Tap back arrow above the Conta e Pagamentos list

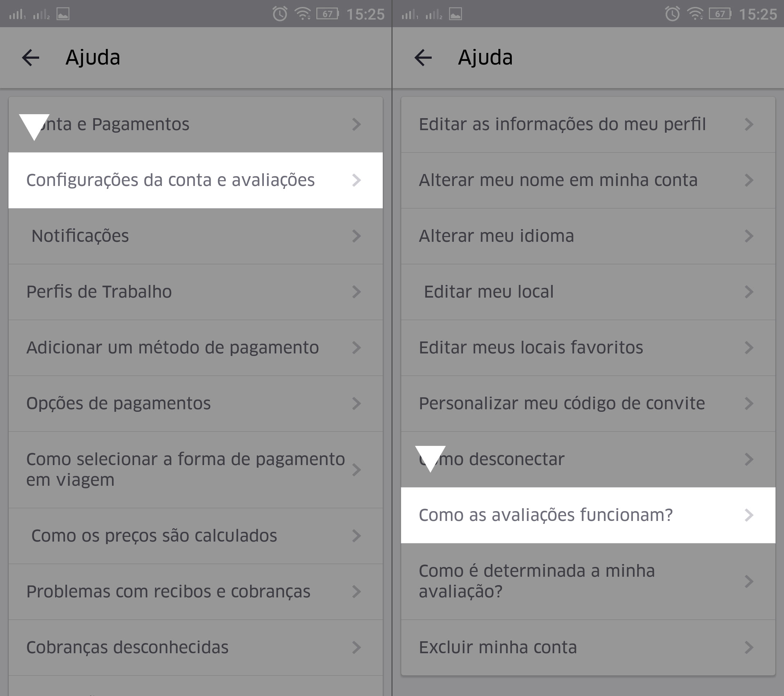coord(31,58)
